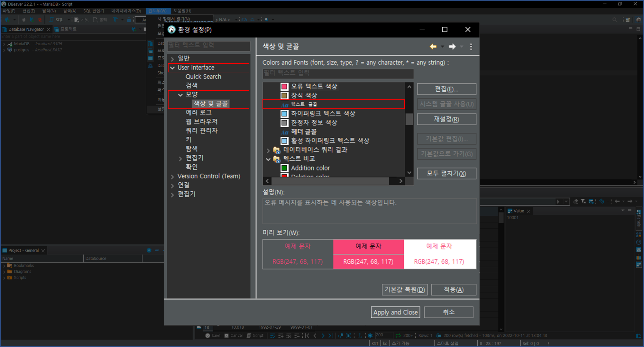
Task: Click the reset button (재설정(R))
Action: tap(446, 119)
